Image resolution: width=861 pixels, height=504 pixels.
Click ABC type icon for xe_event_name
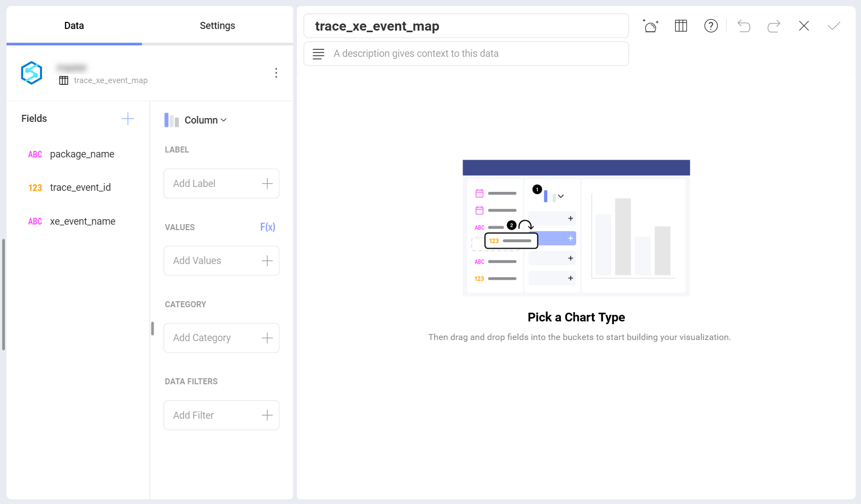[35, 221]
